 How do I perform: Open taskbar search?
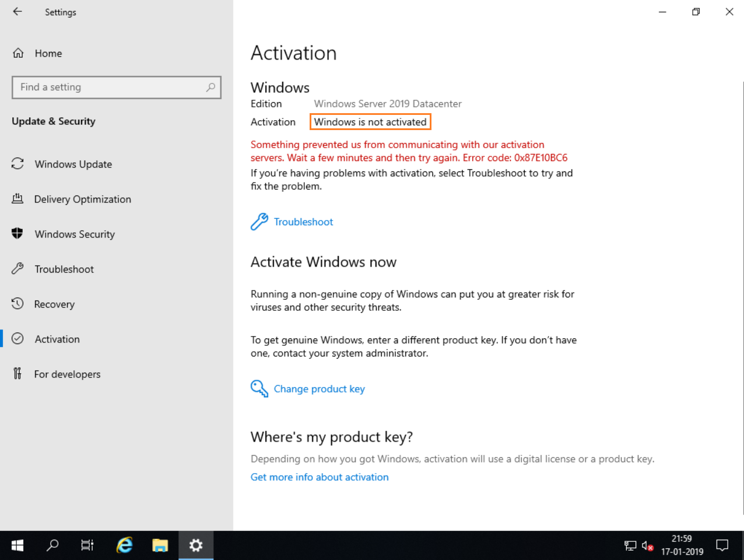coord(52,545)
